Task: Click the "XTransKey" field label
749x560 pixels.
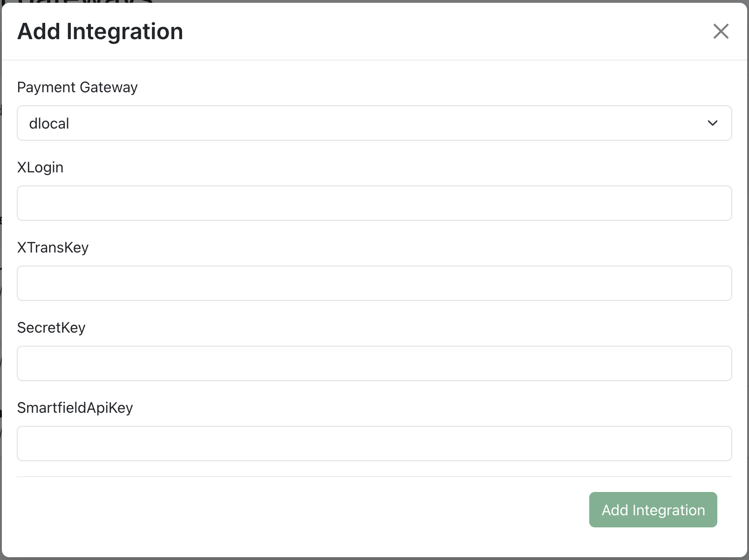Action: coord(53,247)
